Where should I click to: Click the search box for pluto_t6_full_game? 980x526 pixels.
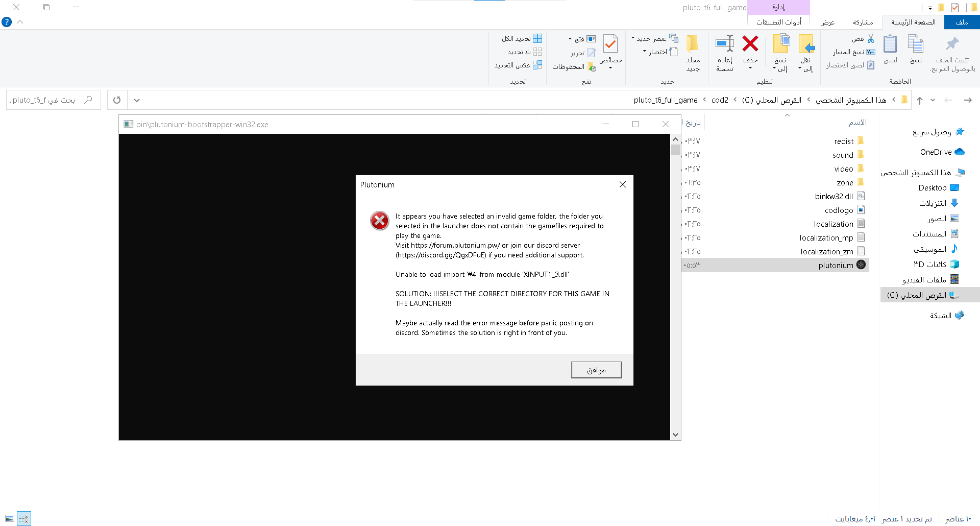(x=53, y=100)
